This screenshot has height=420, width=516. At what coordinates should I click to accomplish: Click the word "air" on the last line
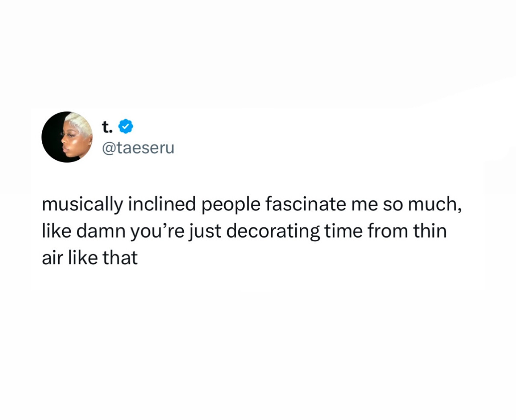point(52,258)
